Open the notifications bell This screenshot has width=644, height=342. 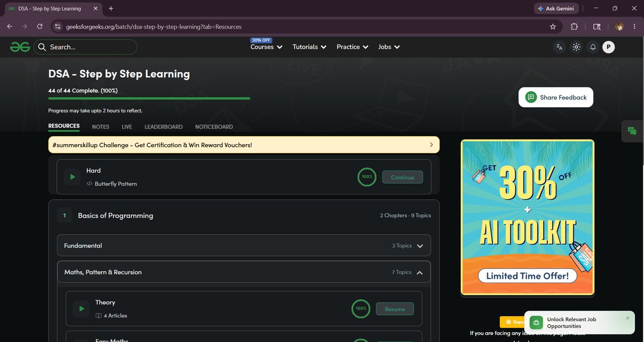[593, 47]
